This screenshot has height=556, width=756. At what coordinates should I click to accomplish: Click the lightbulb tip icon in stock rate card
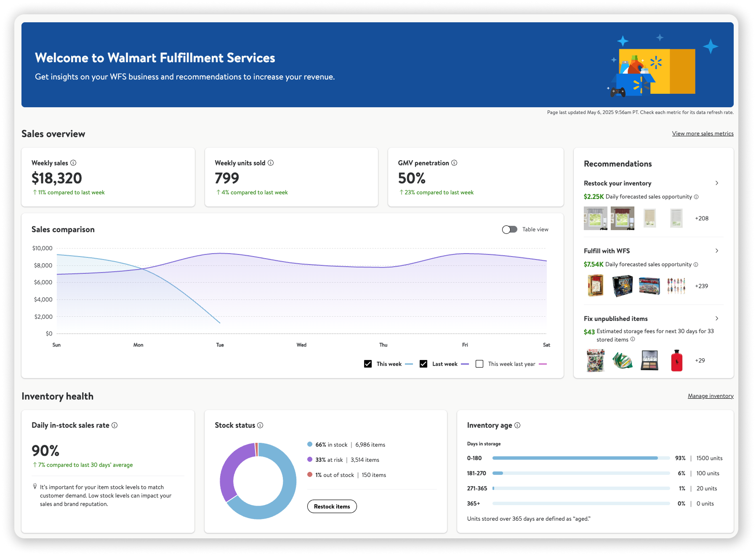(x=35, y=487)
